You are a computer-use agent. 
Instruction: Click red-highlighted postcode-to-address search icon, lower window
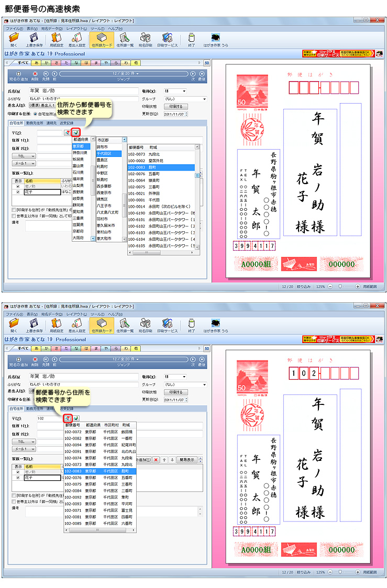tap(67, 418)
